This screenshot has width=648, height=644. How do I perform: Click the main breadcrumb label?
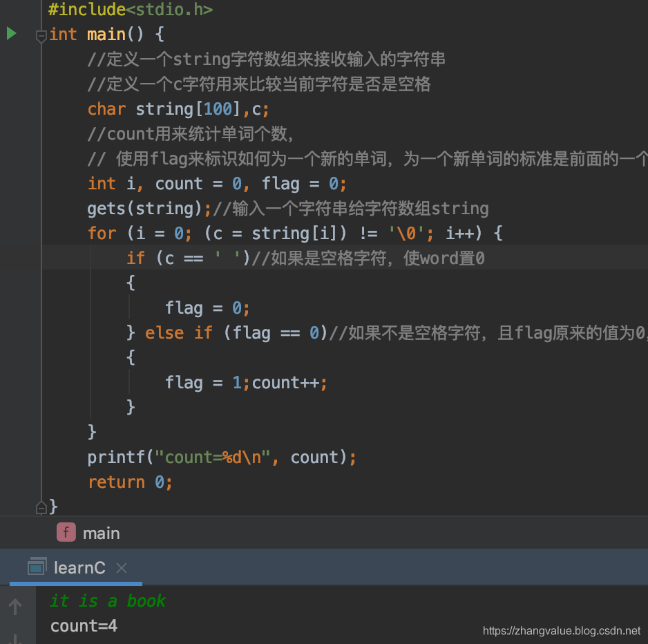(101, 533)
